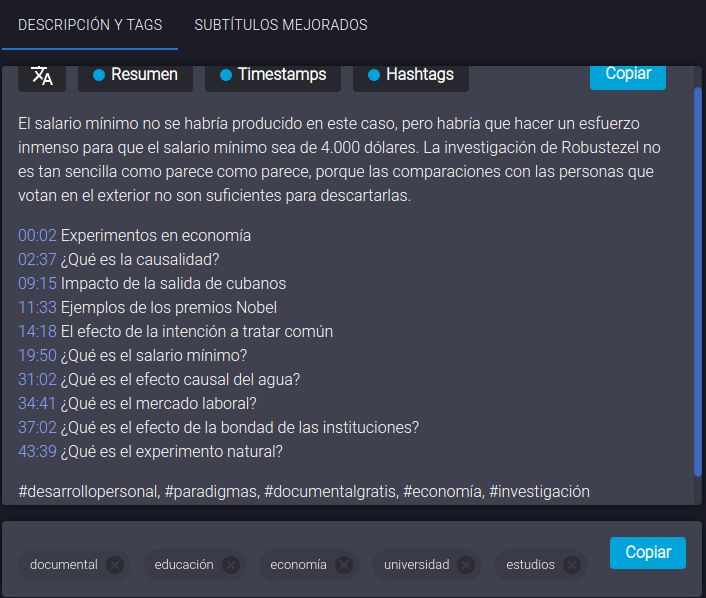Select '¿Qué es el efecto causal del agua?'
Screen dimensions: 706x598
(180, 380)
